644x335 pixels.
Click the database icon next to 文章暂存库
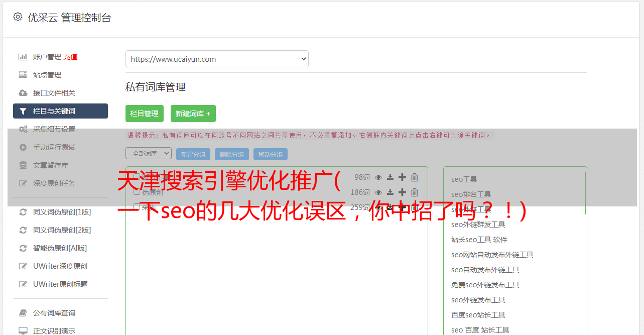[23, 165]
